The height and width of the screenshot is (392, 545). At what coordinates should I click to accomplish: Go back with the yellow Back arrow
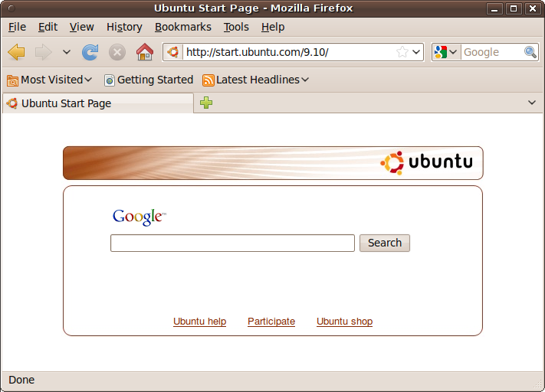[x=16, y=52]
